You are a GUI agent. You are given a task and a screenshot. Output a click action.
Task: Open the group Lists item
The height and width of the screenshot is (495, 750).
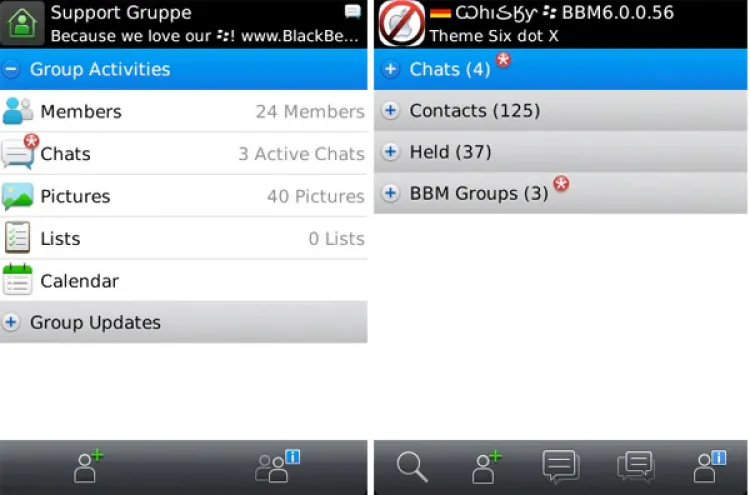pyautogui.click(x=183, y=239)
